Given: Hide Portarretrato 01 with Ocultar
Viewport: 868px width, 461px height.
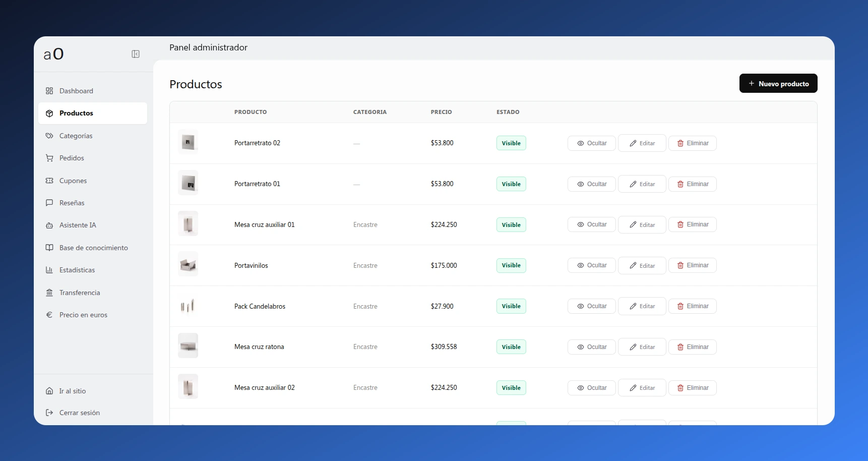Looking at the screenshot, I should (592, 184).
